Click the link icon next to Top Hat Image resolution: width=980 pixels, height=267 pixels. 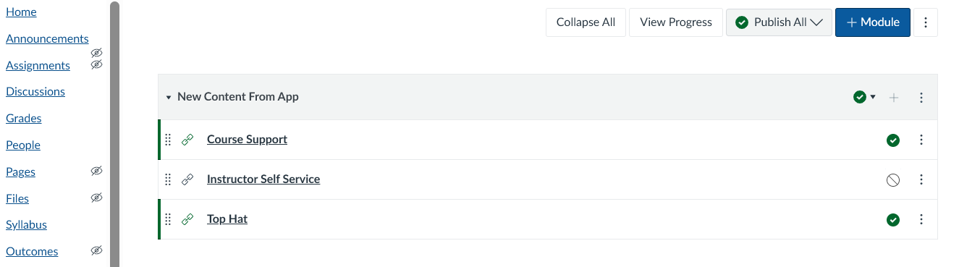187,219
